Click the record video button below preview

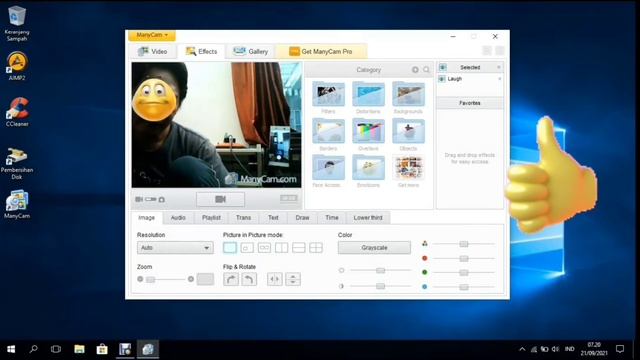[x=220, y=199]
